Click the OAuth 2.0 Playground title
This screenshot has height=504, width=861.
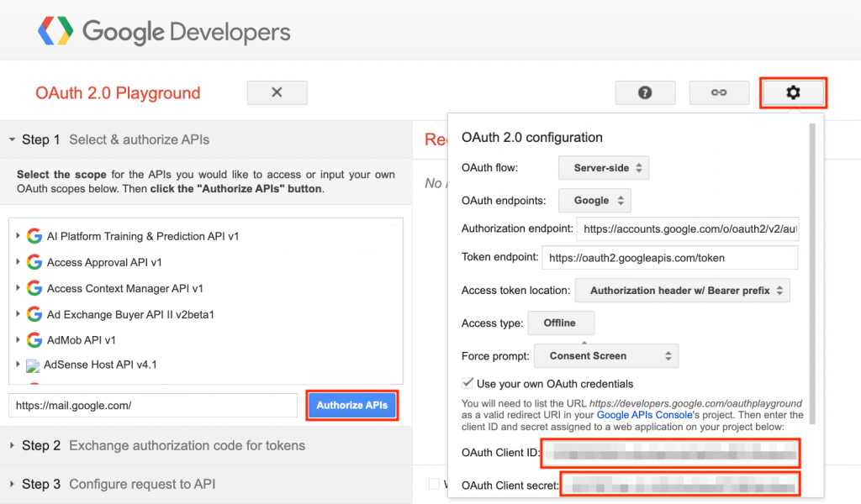(118, 92)
